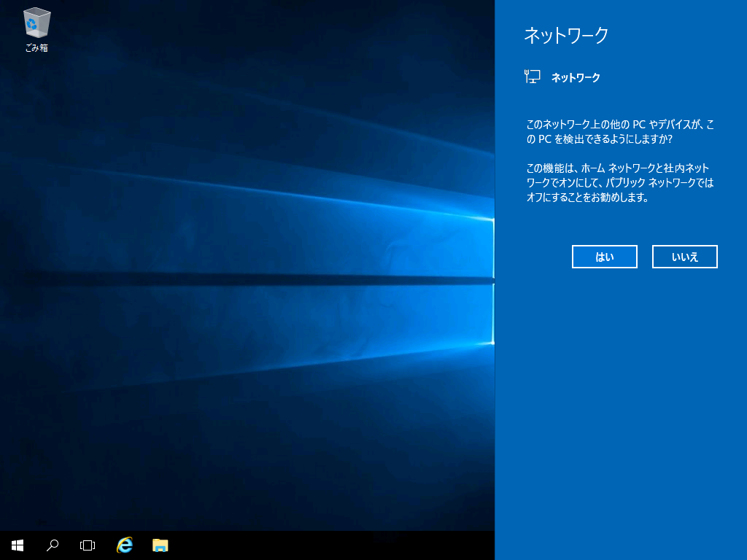Click the large ネットワーク panel heading
The height and width of the screenshot is (560, 747).
pos(566,36)
